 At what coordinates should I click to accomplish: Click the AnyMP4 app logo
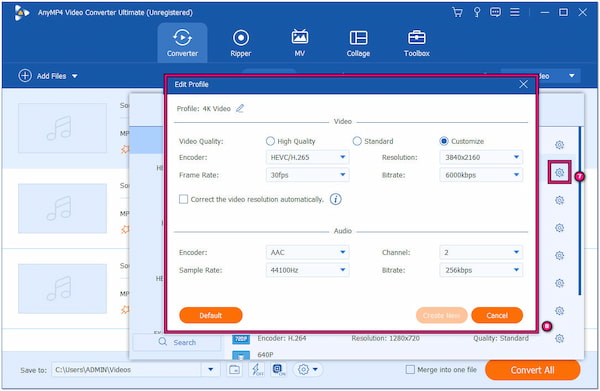click(21, 13)
